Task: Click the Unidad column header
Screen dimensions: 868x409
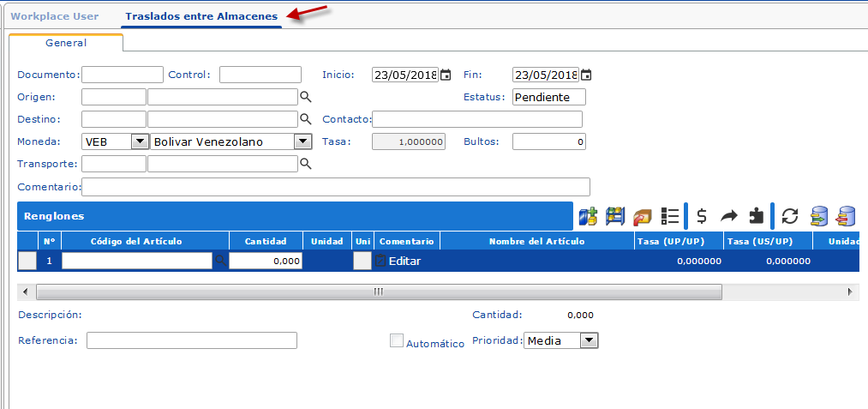Action: 327,241
